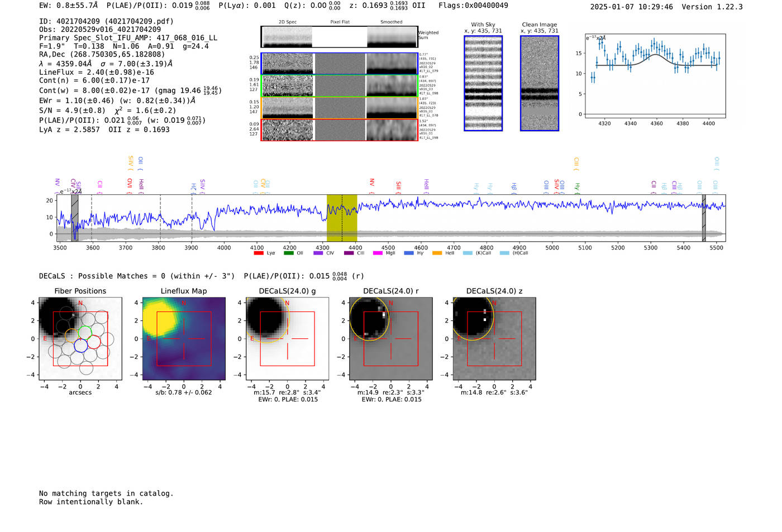Click the Hγ blue legend swatch

tap(409, 253)
